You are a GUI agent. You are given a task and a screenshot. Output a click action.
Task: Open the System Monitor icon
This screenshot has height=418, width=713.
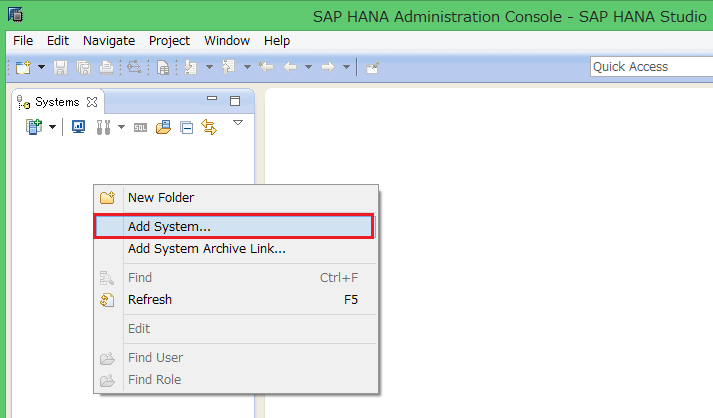pyautogui.click(x=78, y=127)
